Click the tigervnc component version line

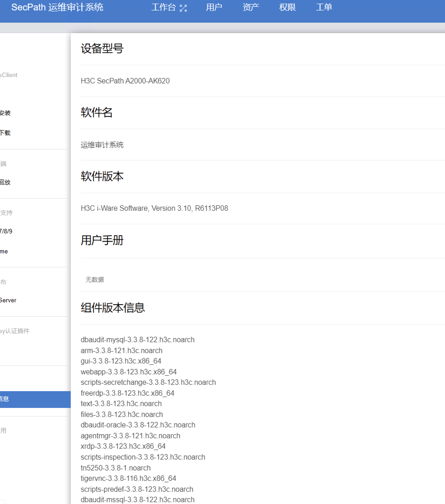click(128, 478)
